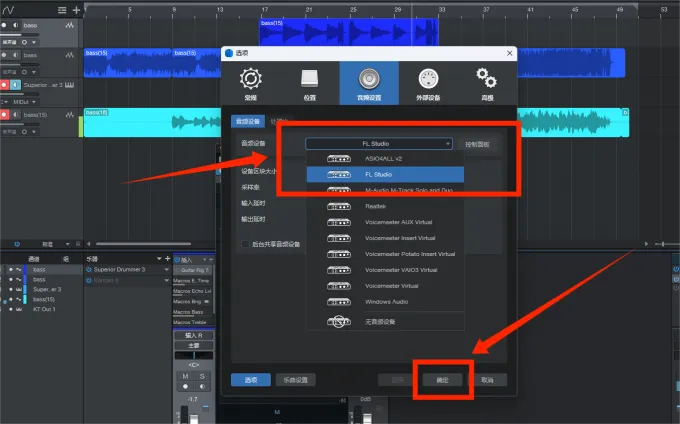Viewport: 680px width, 424px height.
Task: Solo the channel with the S button
Action: 202,376
